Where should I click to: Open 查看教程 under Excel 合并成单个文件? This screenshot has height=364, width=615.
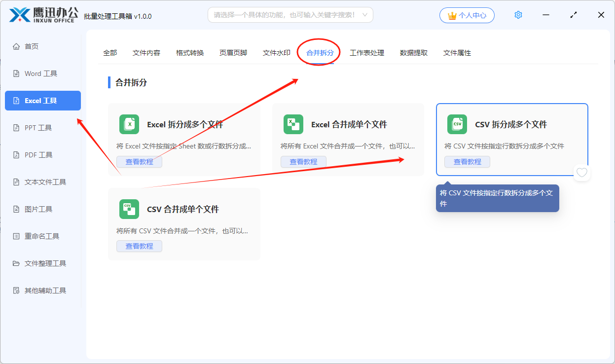(x=303, y=161)
